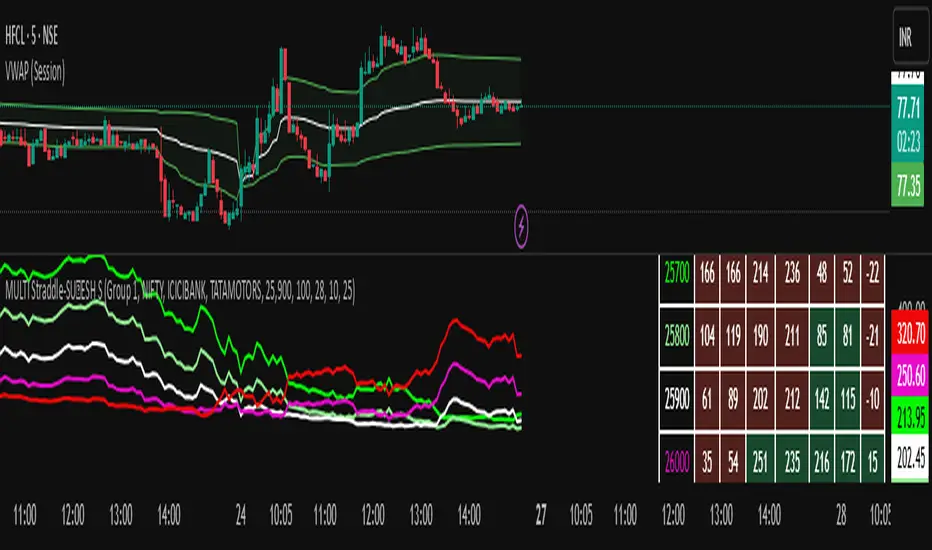Select the 25900 strike row header
This screenshot has height=550, width=932.
coord(675,396)
